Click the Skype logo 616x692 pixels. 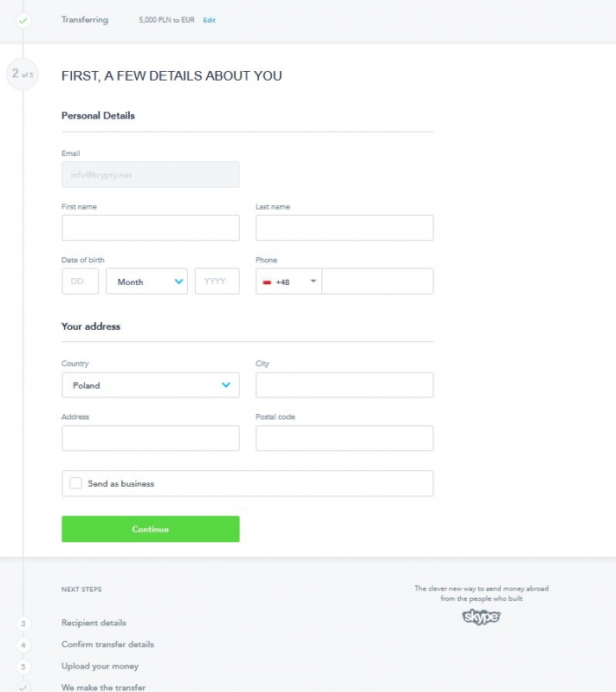point(481,617)
